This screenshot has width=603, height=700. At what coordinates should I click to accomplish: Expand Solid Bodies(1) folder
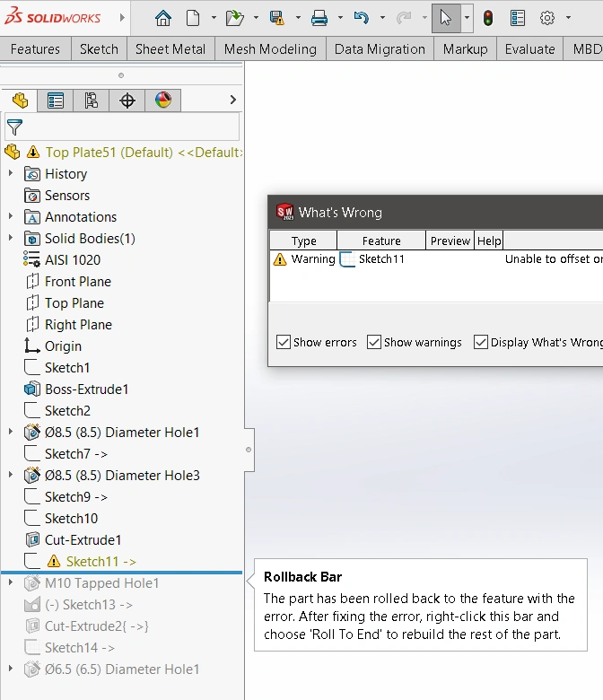(x=11, y=238)
